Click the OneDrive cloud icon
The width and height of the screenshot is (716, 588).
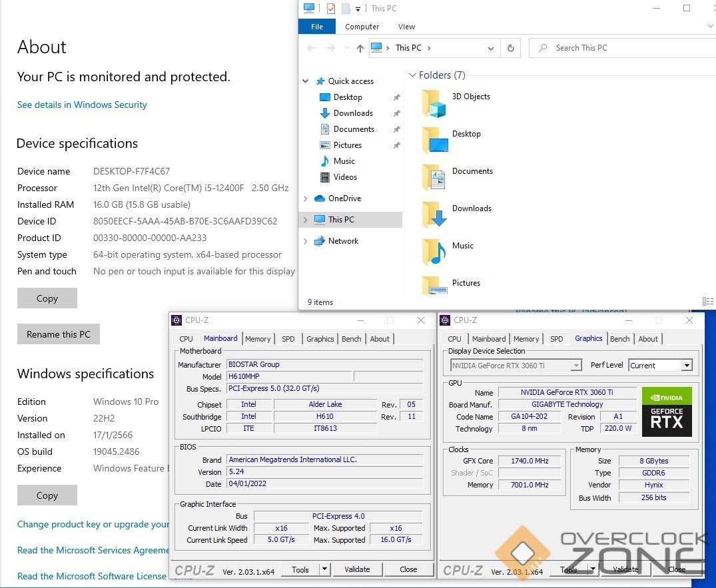point(320,198)
